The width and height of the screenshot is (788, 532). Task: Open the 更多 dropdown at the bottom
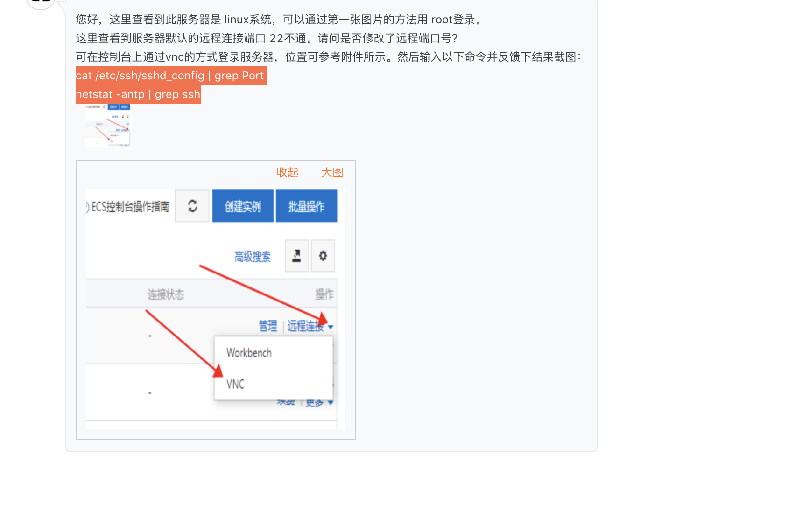(317, 402)
